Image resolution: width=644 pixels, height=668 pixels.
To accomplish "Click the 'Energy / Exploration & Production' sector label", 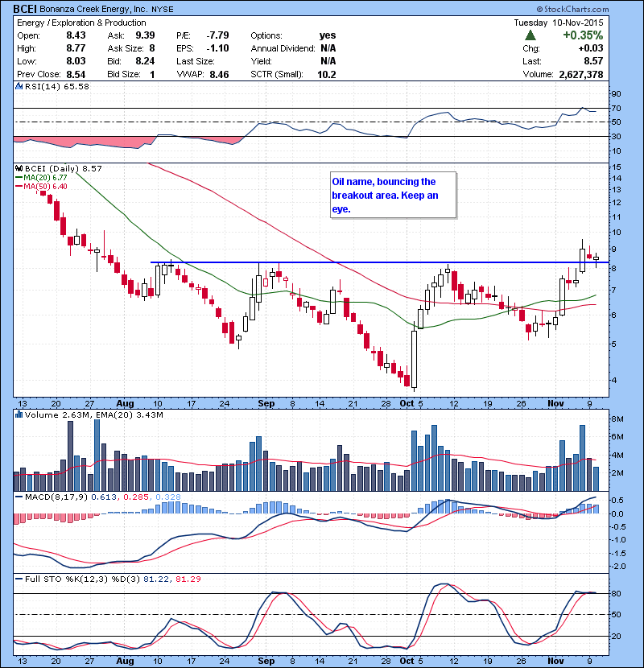I will 81,23.
